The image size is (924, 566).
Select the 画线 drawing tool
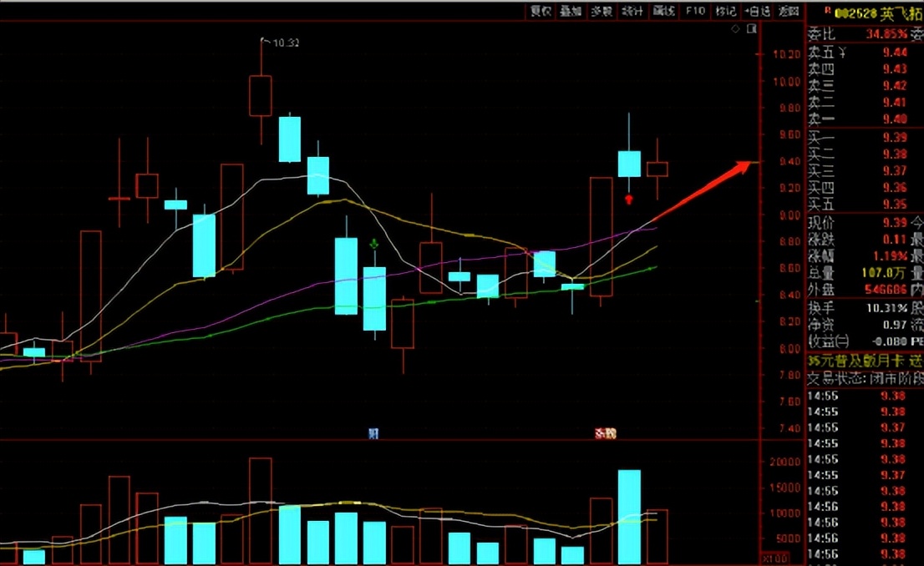click(x=663, y=11)
